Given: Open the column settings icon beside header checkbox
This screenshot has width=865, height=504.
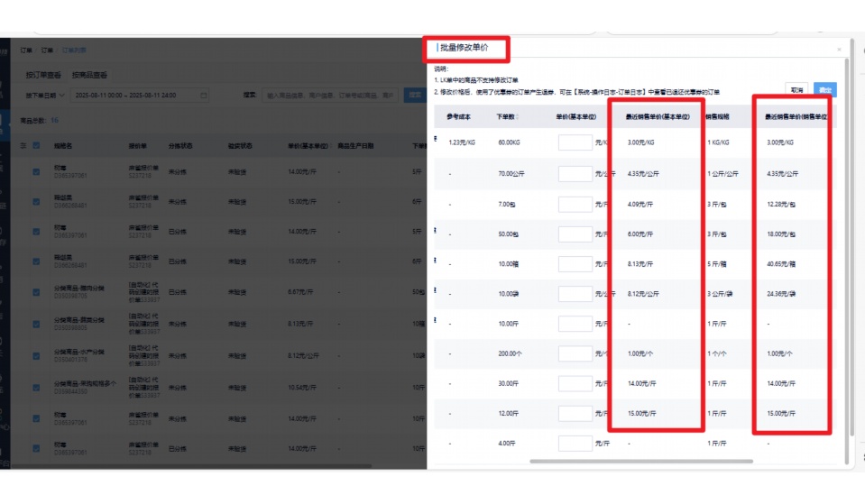Looking at the screenshot, I should (23, 145).
